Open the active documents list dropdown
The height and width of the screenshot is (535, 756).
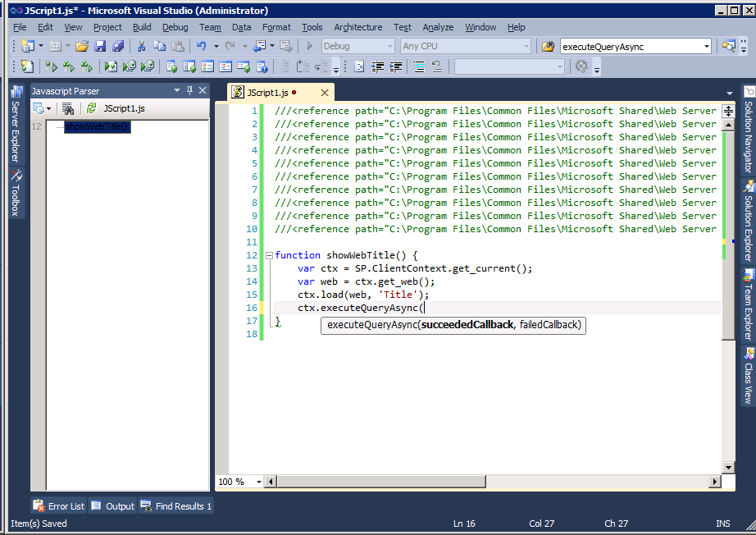(x=730, y=93)
